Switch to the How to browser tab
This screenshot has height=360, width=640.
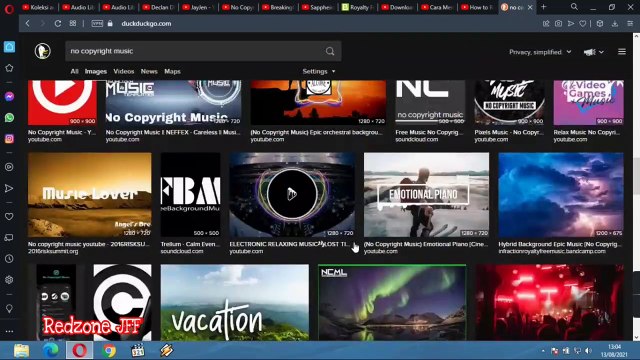pos(478,7)
